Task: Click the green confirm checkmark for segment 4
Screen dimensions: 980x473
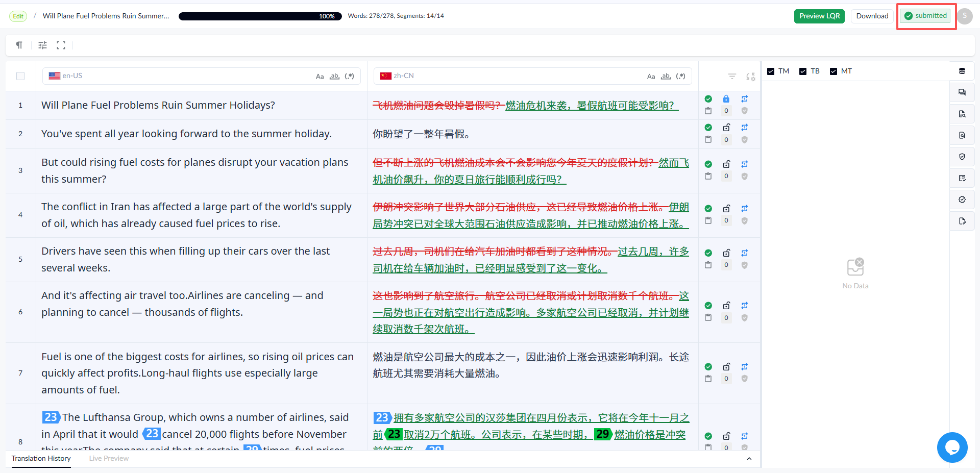Action: click(x=708, y=209)
